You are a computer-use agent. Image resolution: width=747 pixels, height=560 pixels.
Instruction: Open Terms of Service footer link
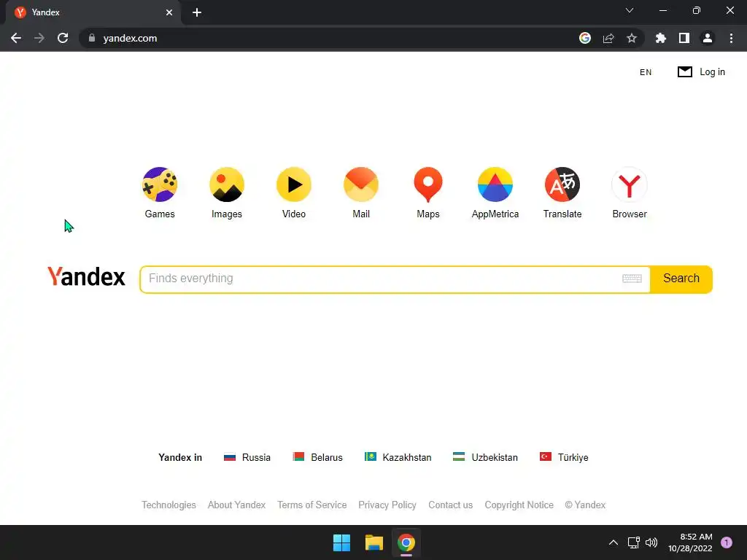click(312, 505)
